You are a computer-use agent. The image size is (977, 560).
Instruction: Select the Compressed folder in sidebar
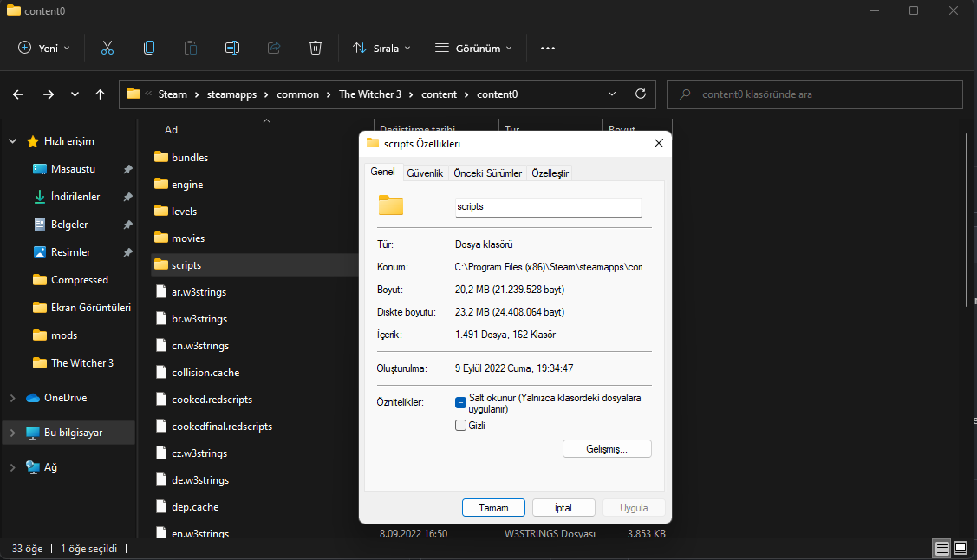coord(79,280)
